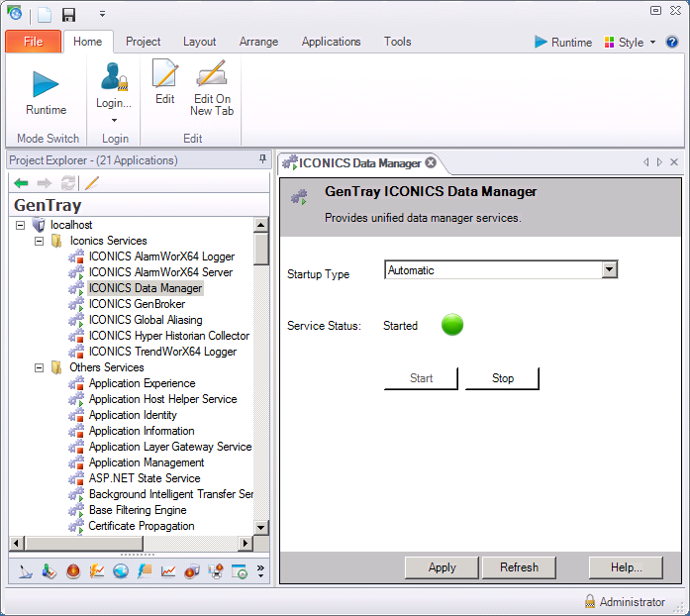Switch to the Applications ribbon tab
This screenshot has height=616, width=690.
(x=331, y=42)
